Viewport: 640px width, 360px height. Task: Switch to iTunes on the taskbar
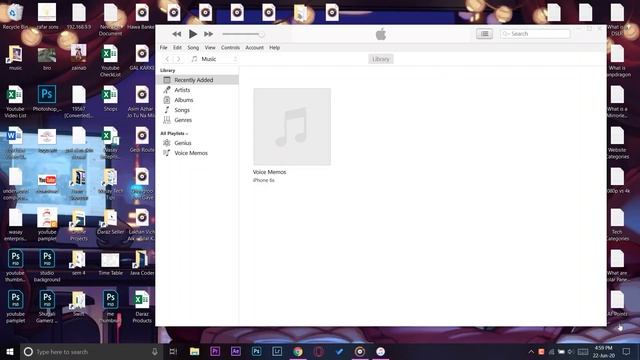380,351
